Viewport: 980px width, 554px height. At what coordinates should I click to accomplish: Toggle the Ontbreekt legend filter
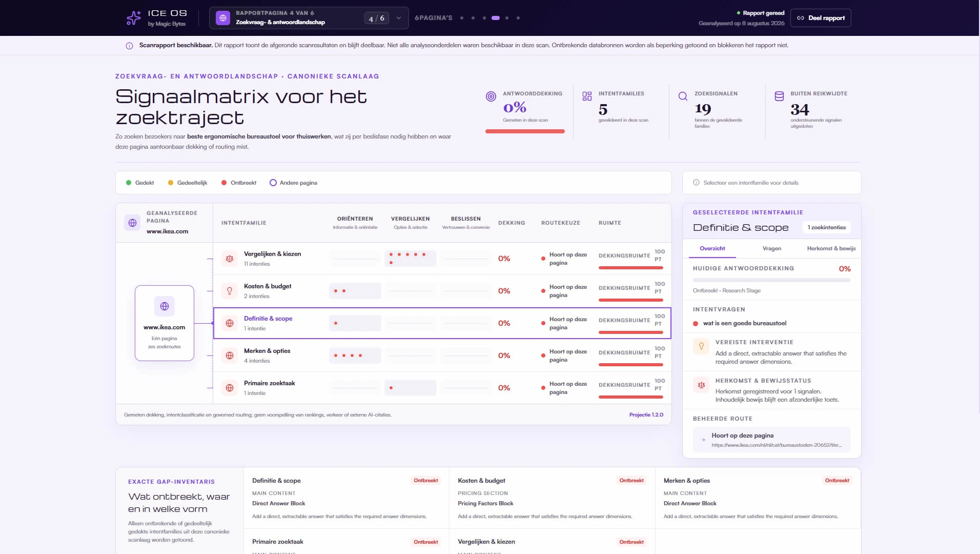pyautogui.click(x=239, y=183)
